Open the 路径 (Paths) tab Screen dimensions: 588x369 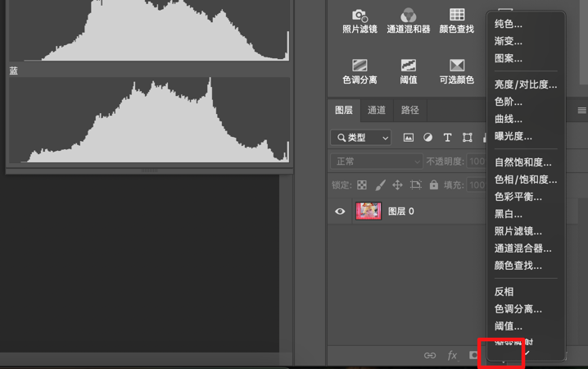409,111
